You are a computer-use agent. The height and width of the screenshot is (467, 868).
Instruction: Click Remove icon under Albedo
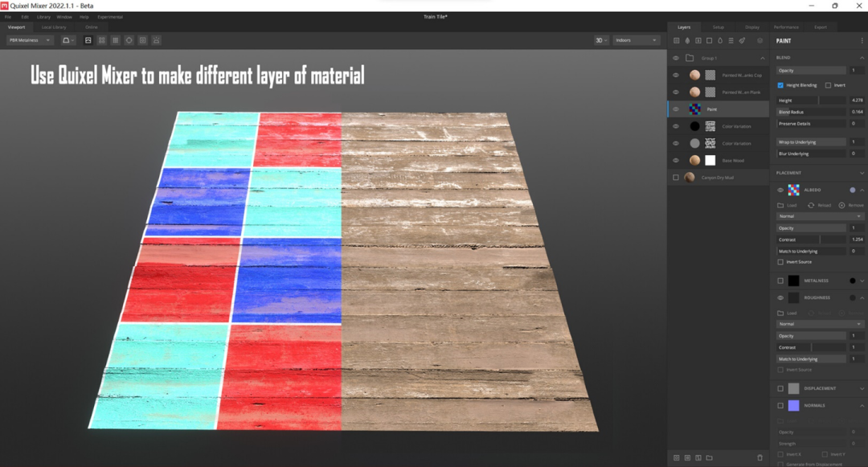841,205
